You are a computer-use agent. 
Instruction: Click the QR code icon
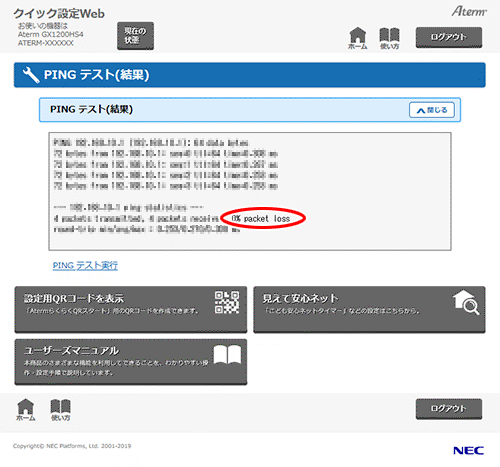pyautogui.click(x=227, y=302)
